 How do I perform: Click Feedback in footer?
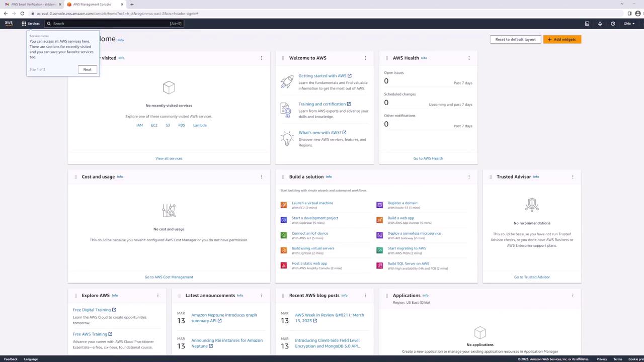pos(11,359)
